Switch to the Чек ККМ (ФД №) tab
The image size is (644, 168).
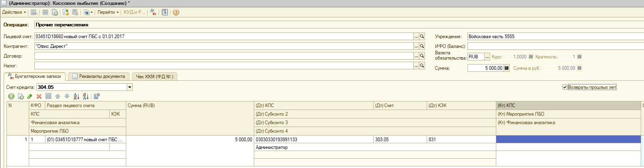coord(155,76)
